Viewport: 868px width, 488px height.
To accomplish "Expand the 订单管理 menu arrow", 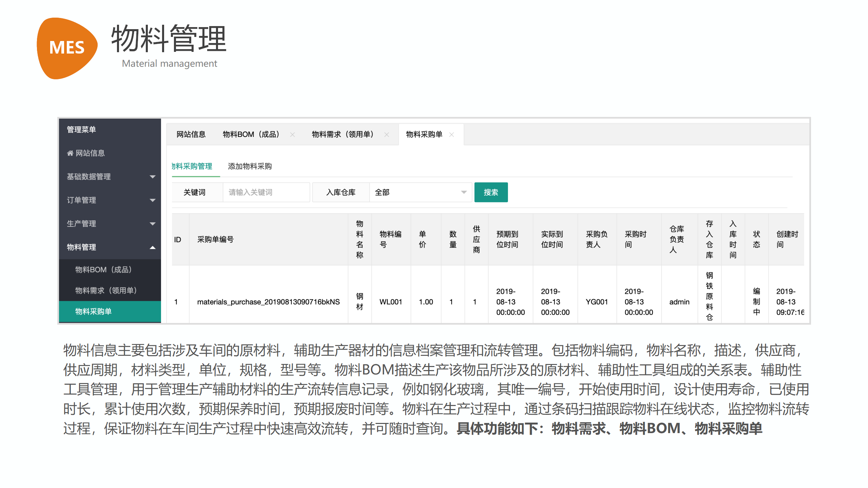I will [153, 200].
